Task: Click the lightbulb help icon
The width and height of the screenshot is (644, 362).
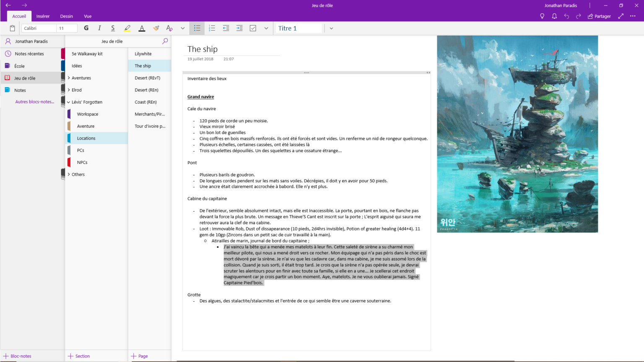Action: [x=542, y=16]
